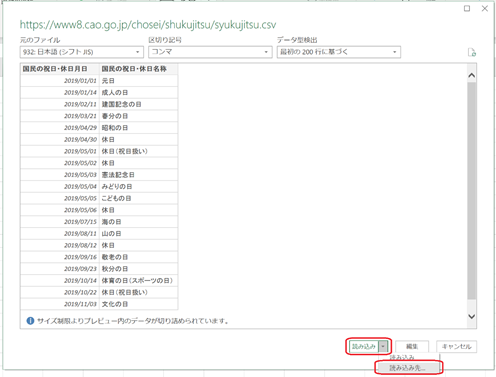The image size is (496, 377).
Task: Click the cell 体育の日（スポーツの日）
Action: pyautogui.click(x=138, y=280)
